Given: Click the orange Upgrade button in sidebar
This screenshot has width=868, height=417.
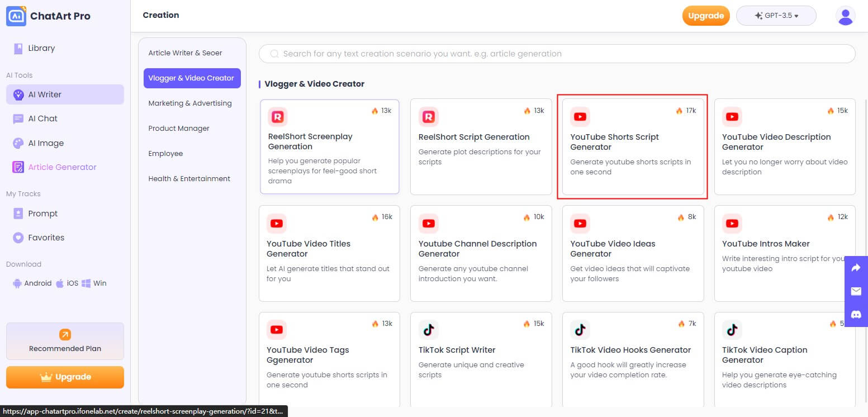Looking at the screenshot, I should tap(65, 377).
